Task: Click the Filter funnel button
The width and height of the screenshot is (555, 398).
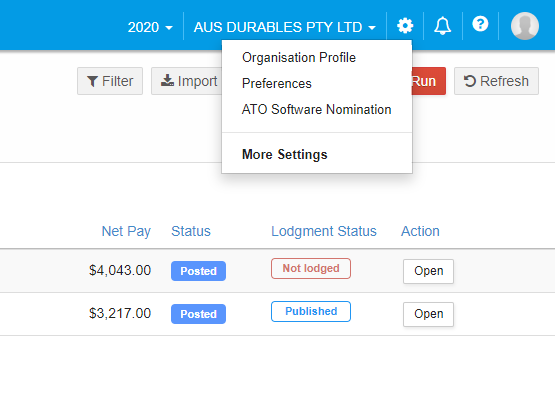Action: point(110,81)
